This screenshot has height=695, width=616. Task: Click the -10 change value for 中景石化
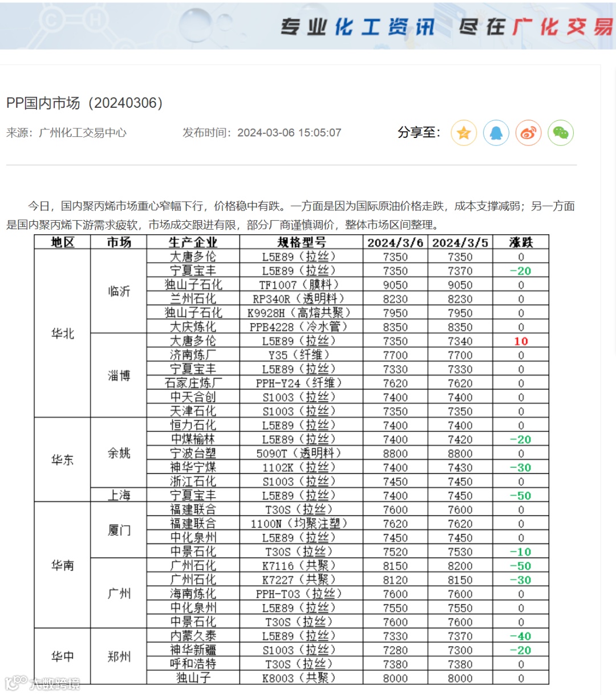tap(521, 551)
